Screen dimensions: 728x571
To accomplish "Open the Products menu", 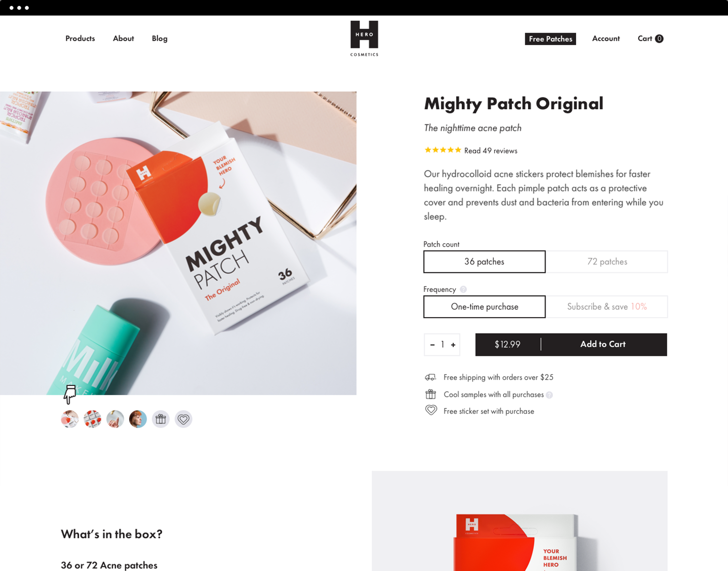I will [x=80, y=38].
